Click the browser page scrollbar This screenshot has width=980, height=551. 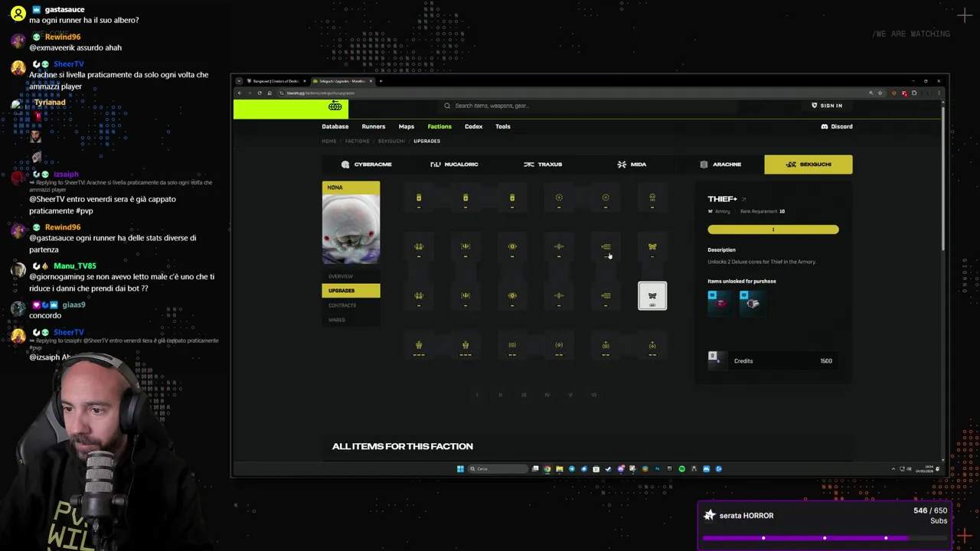[x=943, y=180]
